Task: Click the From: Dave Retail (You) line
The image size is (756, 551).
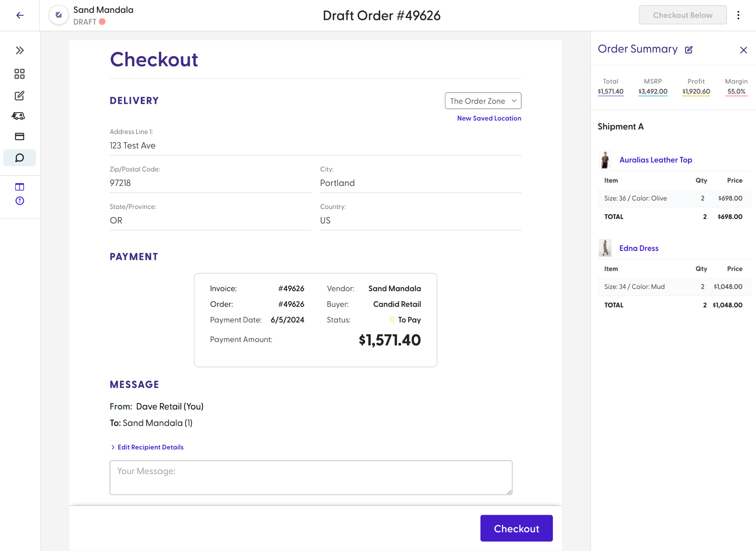Action: coord(156,406)
